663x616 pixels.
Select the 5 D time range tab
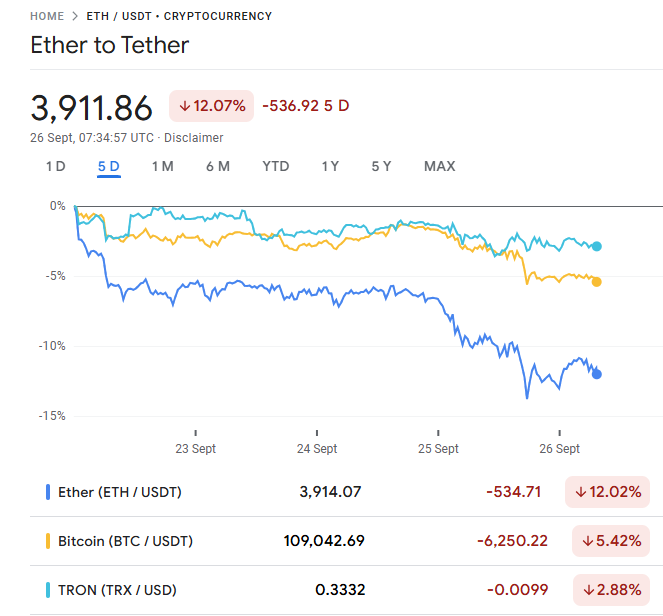pos(108,166)
